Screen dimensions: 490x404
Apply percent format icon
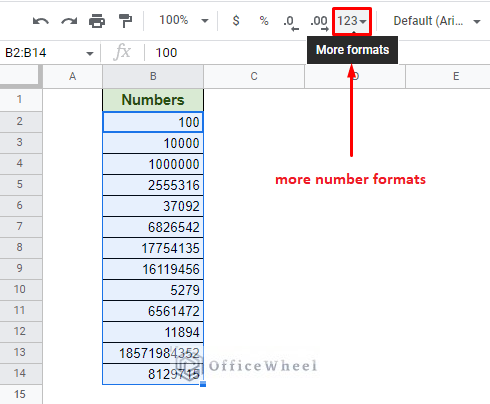264,21
